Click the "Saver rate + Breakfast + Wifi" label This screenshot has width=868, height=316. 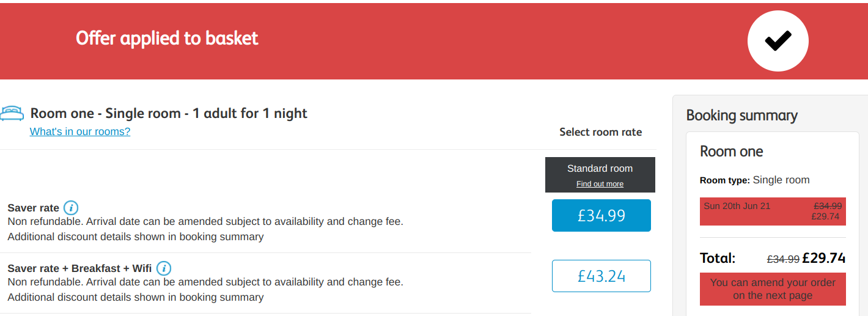coord(79,268)
